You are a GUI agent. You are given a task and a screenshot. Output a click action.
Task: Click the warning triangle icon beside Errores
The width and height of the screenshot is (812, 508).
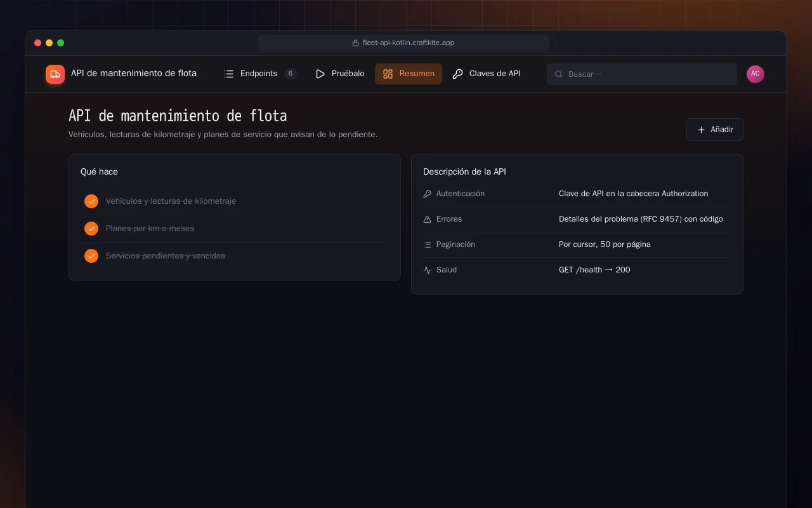point(427,219)
